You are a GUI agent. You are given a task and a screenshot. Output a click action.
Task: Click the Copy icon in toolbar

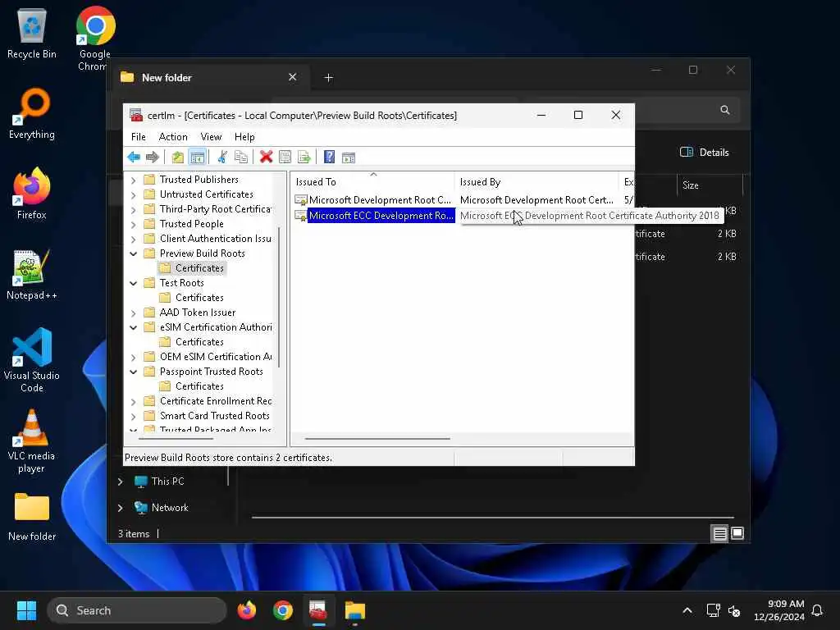pos(241,157)
